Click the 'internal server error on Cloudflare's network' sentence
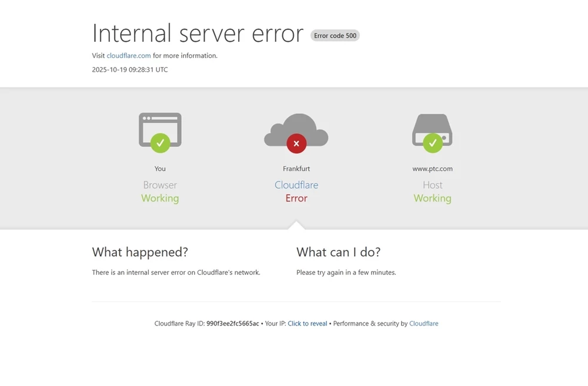588x386 pixels. pyautogui.click(x=176, y=273)
